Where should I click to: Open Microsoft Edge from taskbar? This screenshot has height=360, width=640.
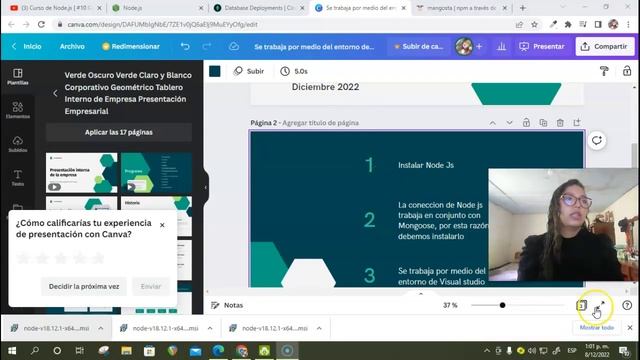coord(218,351)
